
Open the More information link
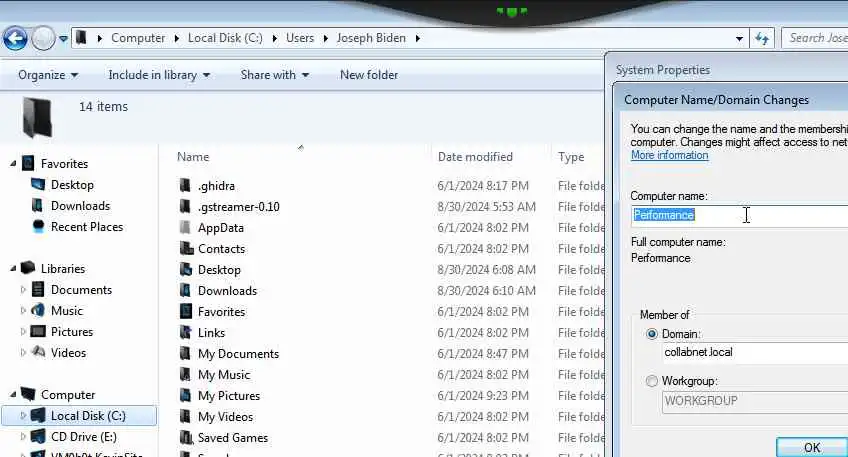(669, 155)
